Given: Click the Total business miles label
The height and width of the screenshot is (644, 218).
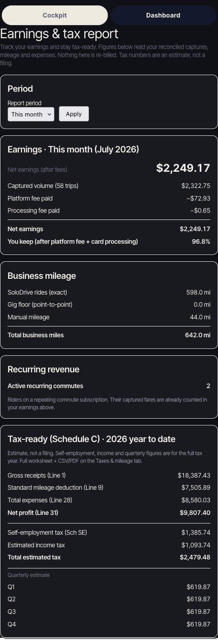Looking at the screenshot, I should tap(36, 335).
